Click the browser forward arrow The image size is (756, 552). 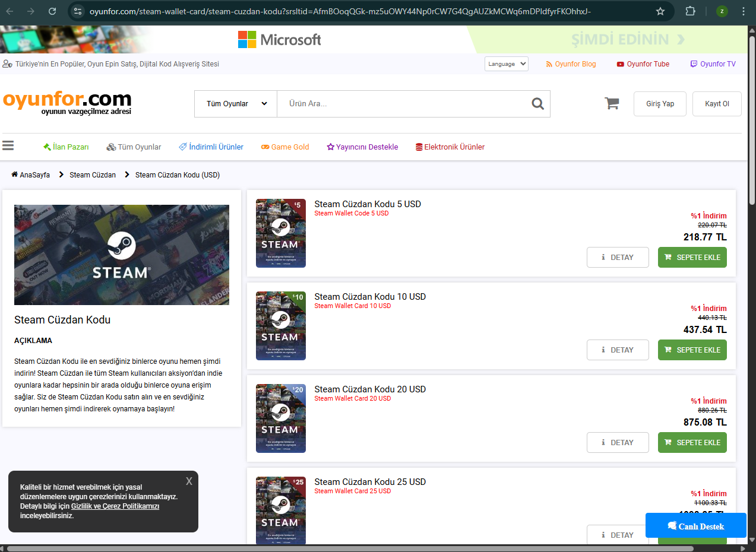pyautogui.click(x=31, y=11)
